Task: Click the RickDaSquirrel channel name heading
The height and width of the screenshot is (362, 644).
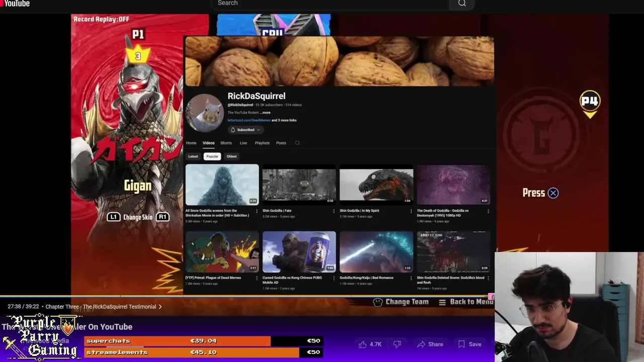Action: pyautogui.click(x=256, y=96)
